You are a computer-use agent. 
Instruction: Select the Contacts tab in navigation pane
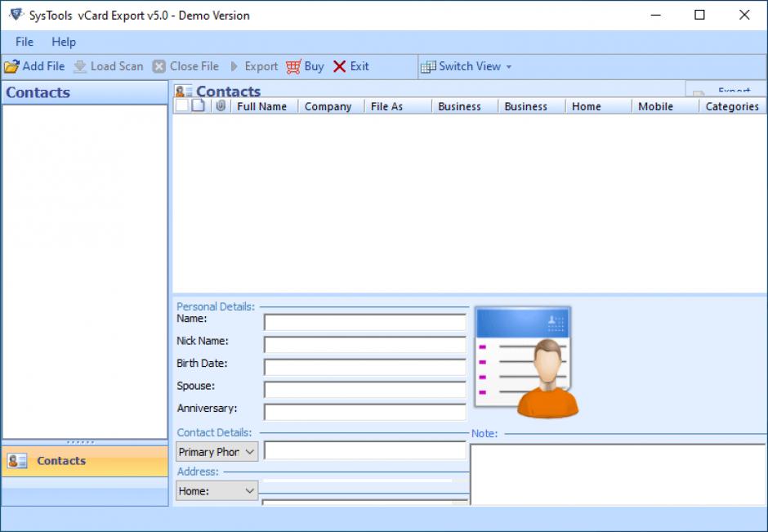coord(85,461)
